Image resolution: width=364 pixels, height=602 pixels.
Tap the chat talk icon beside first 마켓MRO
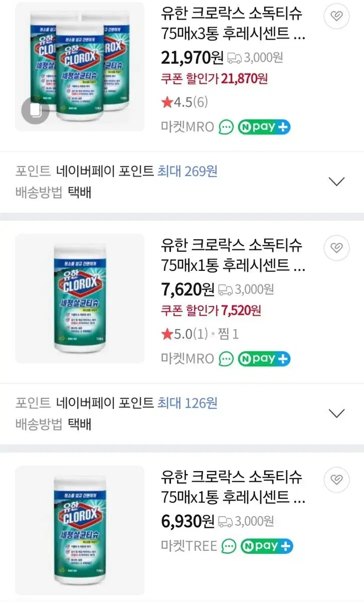coord(226,127)
